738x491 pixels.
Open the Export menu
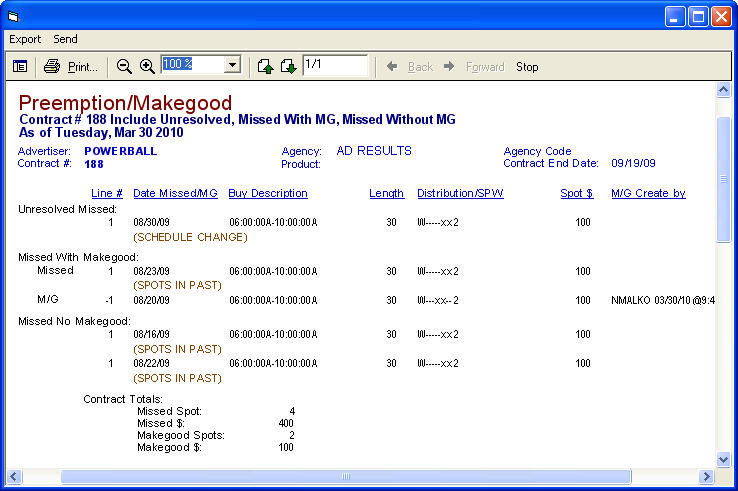25,39
